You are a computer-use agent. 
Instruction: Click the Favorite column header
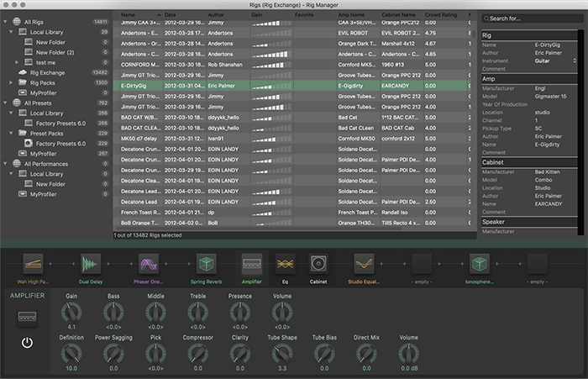[315, 15]
